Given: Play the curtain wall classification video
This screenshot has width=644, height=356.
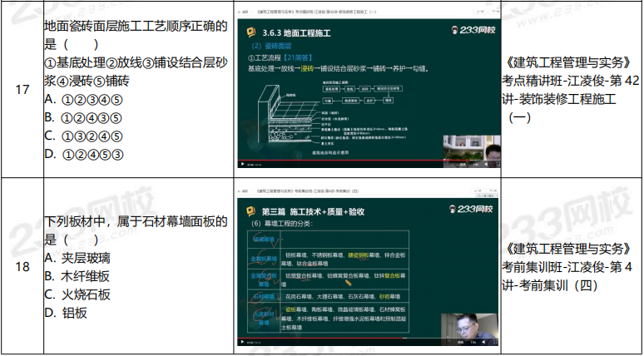Looking at the screenshot, I should (241, 341).
